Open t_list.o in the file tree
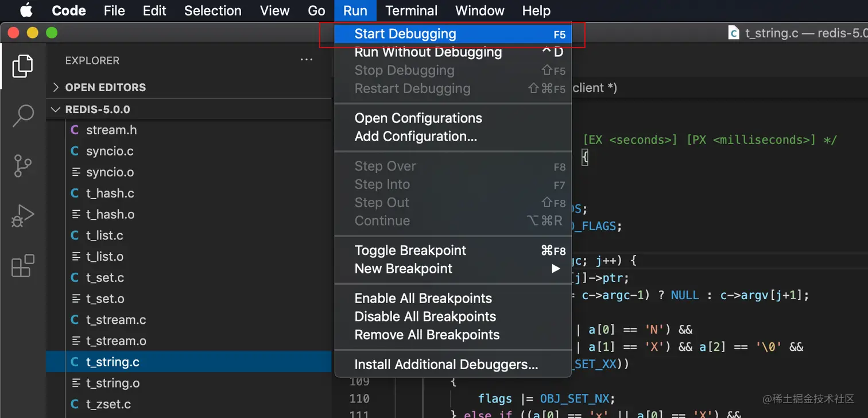The height and width of the screenshot is (418, 868). (189, 257)
